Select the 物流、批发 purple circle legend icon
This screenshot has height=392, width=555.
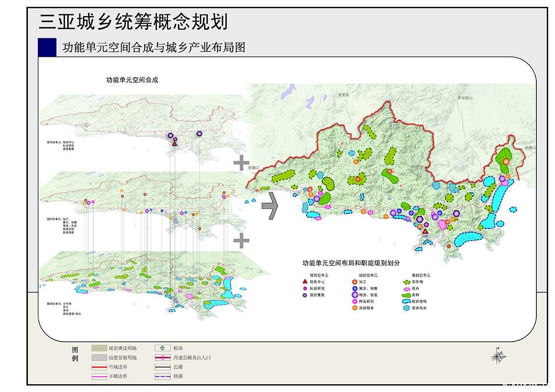click(354, 295)
